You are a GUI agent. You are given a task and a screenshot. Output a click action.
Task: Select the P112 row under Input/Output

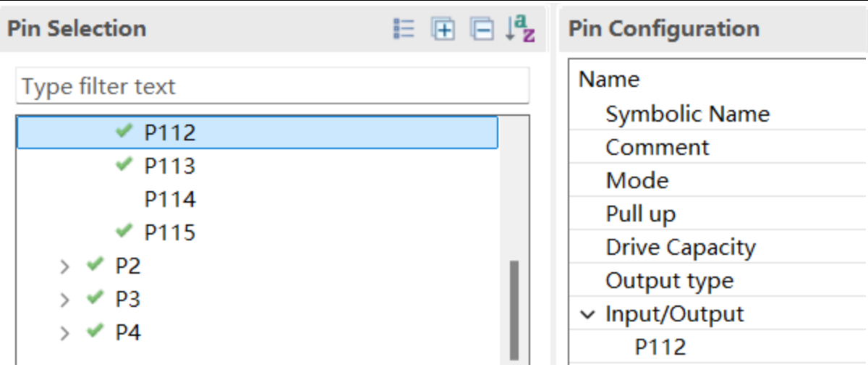pyautogui.click(x=718, y=347)
